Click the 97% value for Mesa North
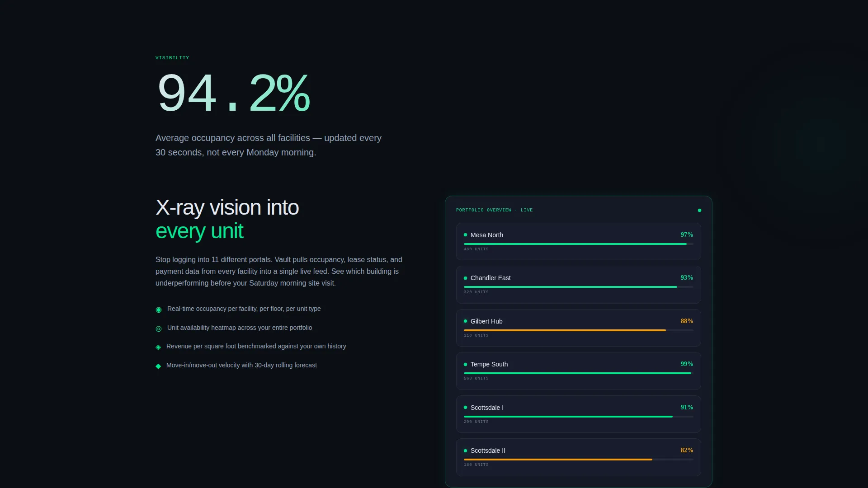This screenshot has width=868, height=488. point(687,235)
